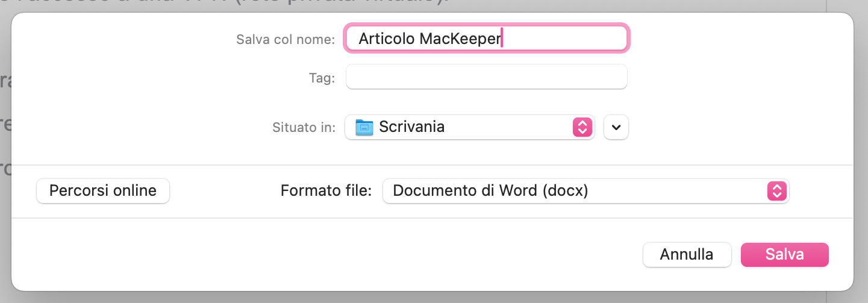Open the 'Situato in' Scrivania location dropdown

pos(470,127)
